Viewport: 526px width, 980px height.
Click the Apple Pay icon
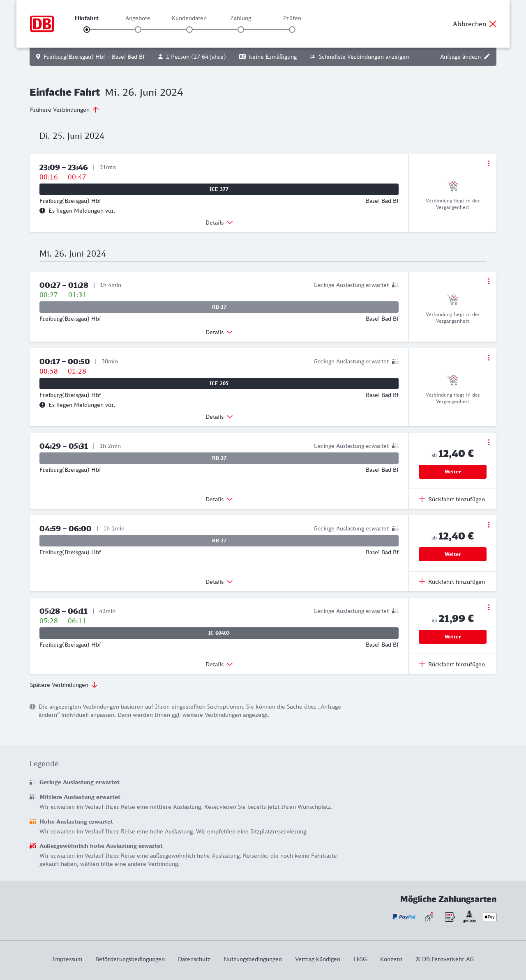[489, 917]
